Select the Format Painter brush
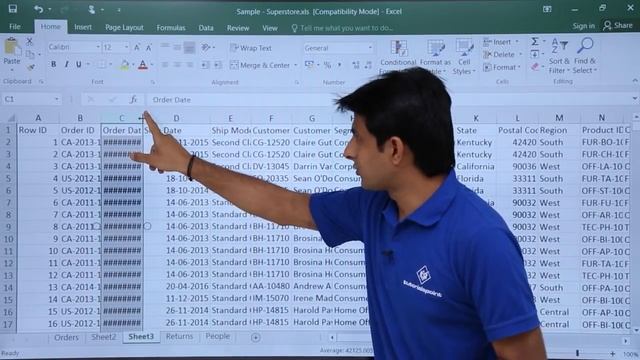The image size is (640, 360). (x=31, y=67)
